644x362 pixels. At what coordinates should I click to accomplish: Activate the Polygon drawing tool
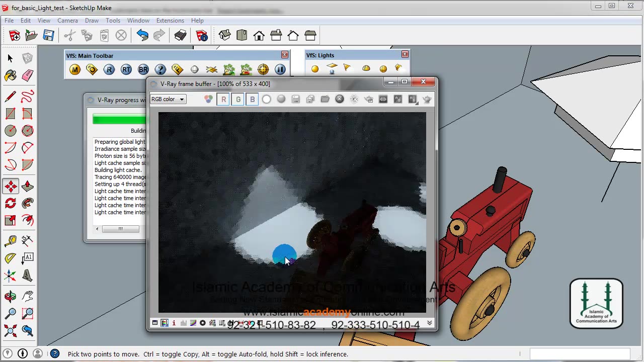tap(28, 131)
